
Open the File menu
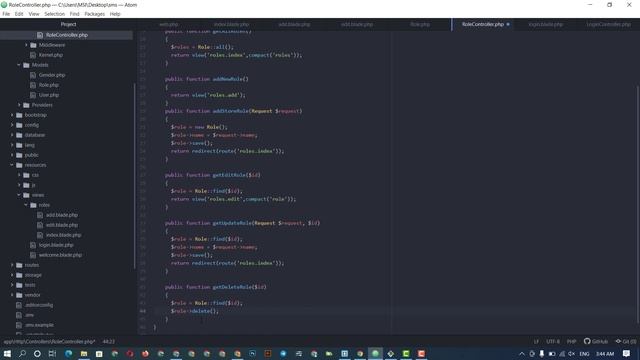coord(6,14)
